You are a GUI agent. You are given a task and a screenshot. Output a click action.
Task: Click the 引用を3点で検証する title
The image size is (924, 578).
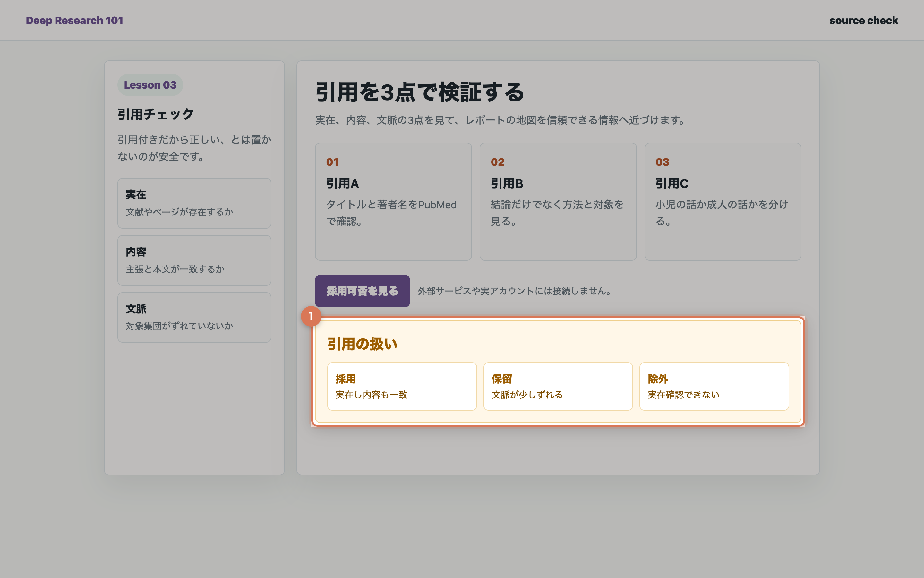420,92
